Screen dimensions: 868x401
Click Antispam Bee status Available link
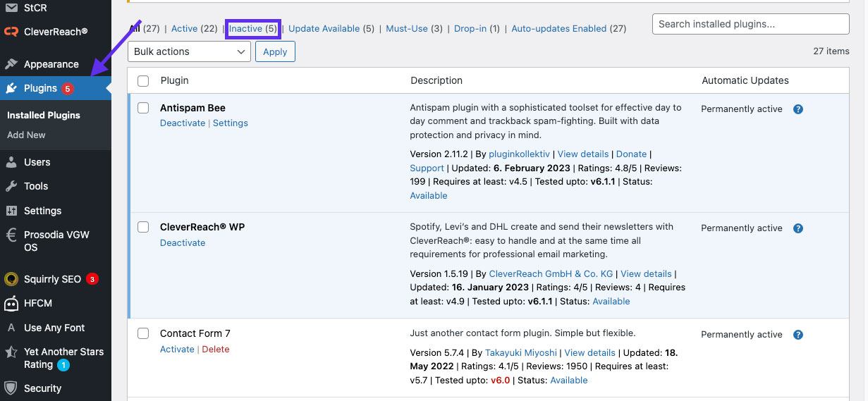[429, 196]
